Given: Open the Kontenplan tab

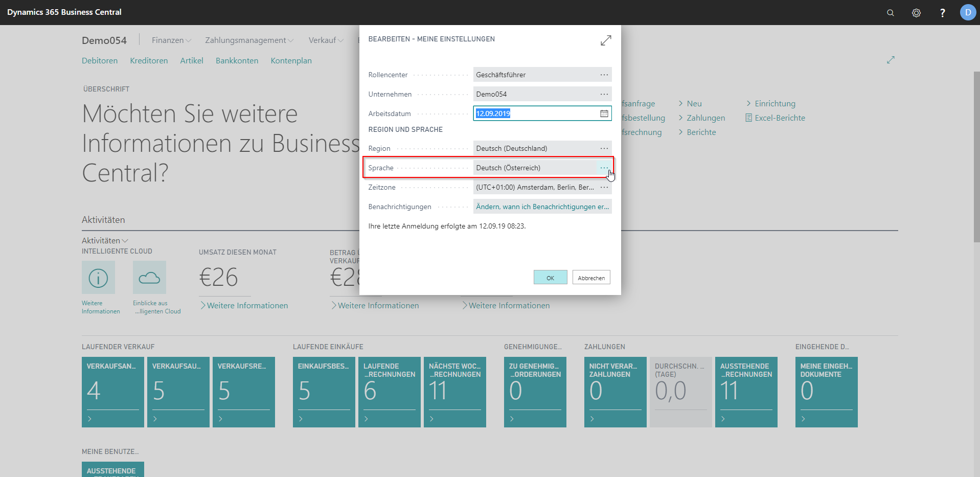Looking at the screenshot, I should 291,60.
